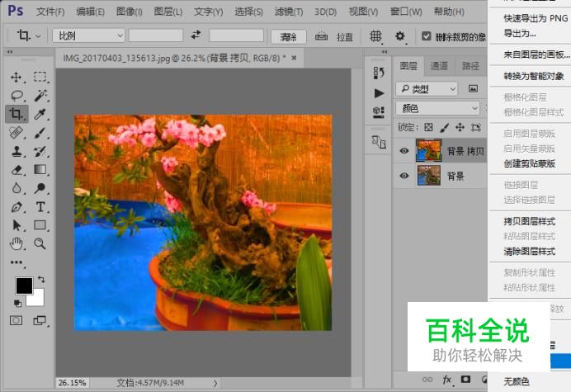This screenshot has width=571, height=392.
Task: Select the Healing Brush tool
Action: [x=17, y=133]
